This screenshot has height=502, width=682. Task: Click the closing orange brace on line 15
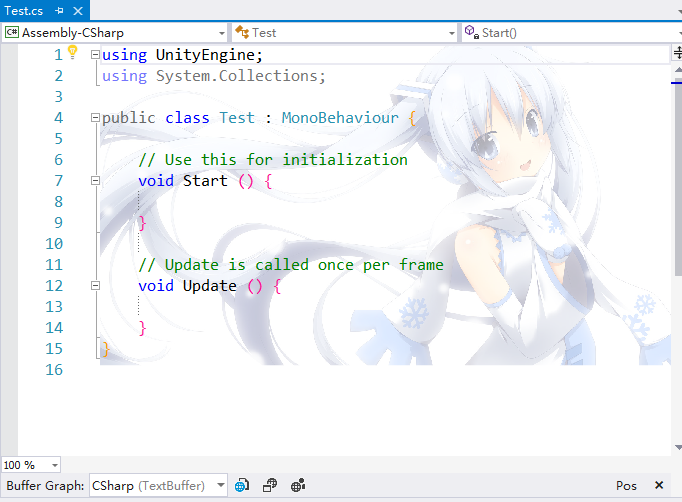[x=106, y=349]
